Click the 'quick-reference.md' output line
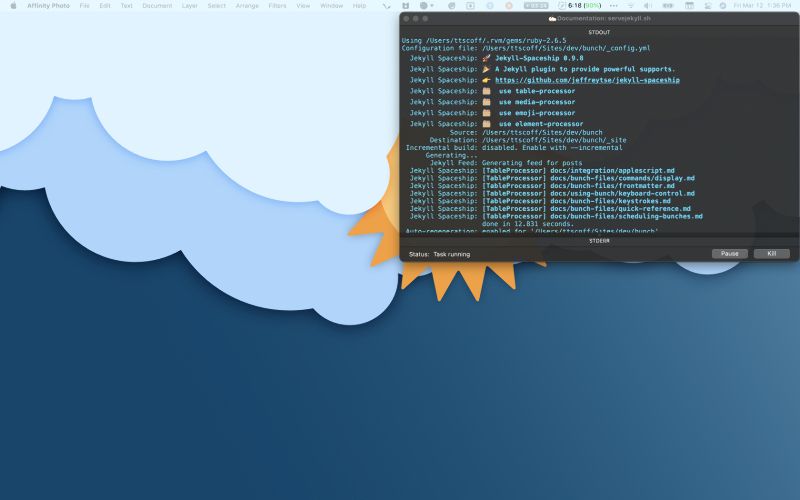Viewport: 800px width, 500px height. tap(550, 209)
